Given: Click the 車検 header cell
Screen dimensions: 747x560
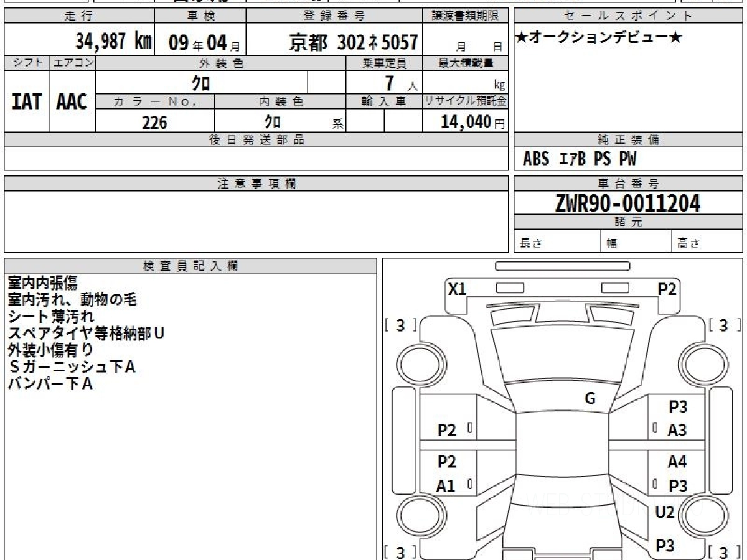Looking at the screenshot, I should pyautogui.click(x=200, y=16).
